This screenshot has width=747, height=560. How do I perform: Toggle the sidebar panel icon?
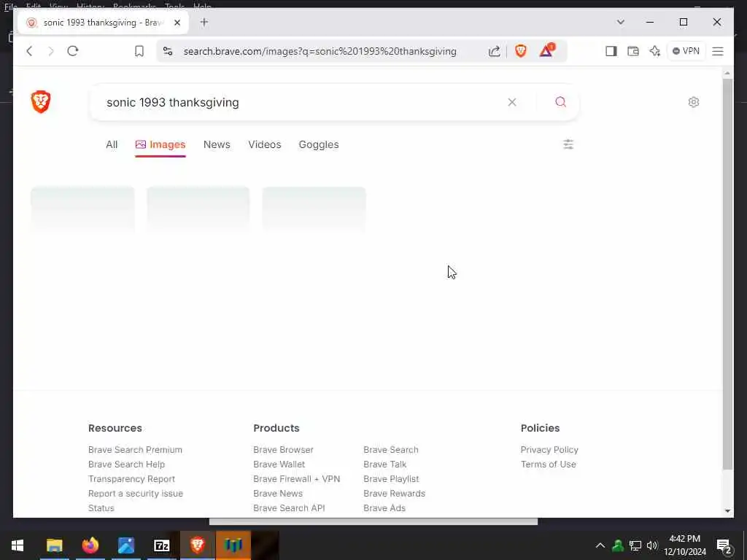click(611, 51)
